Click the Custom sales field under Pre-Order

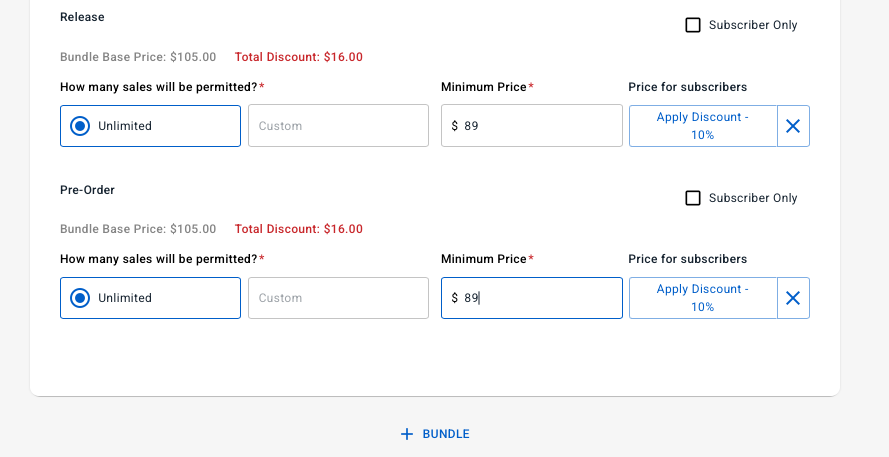coord(338,298)
